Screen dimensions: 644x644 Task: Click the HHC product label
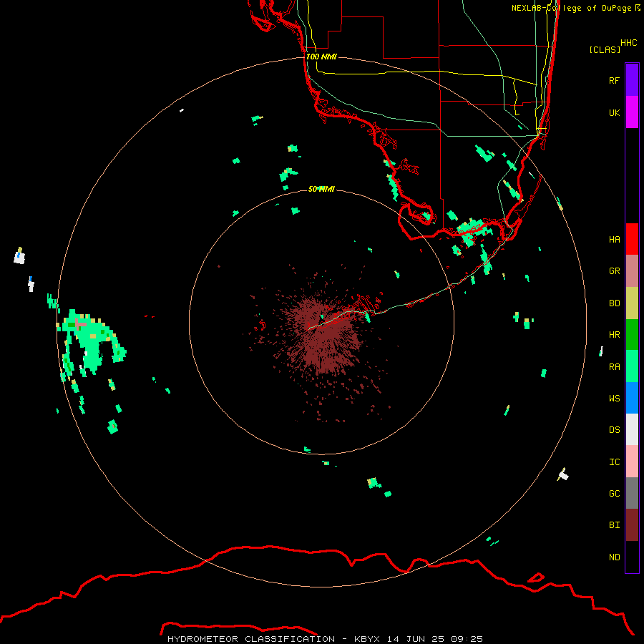[x=628, y=43]
